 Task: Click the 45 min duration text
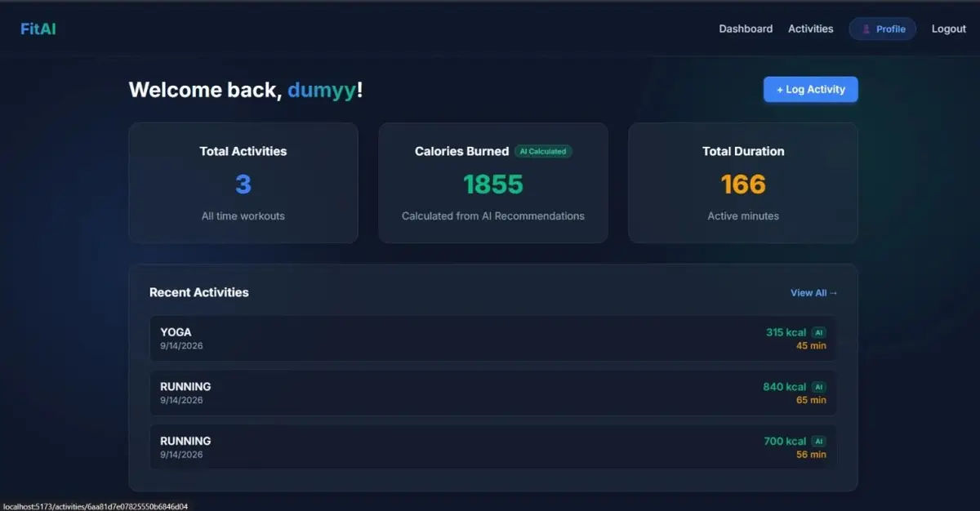point(811,346)
